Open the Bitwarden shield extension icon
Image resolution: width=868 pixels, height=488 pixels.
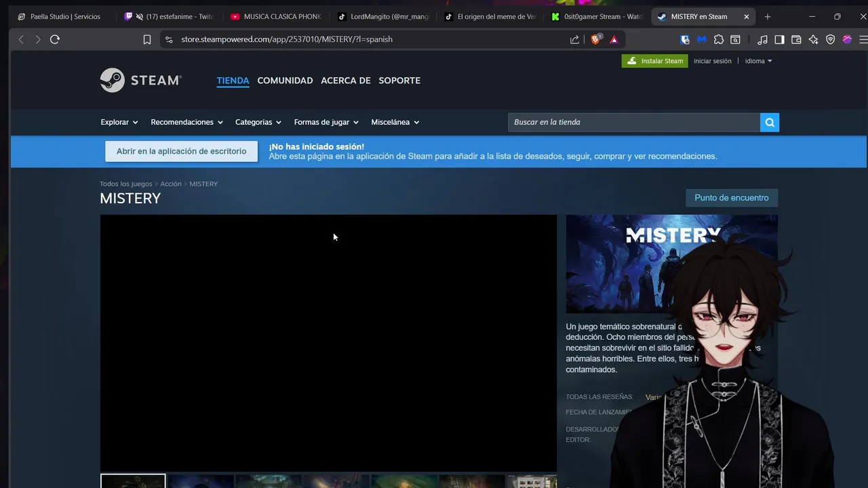coord(685,39)
